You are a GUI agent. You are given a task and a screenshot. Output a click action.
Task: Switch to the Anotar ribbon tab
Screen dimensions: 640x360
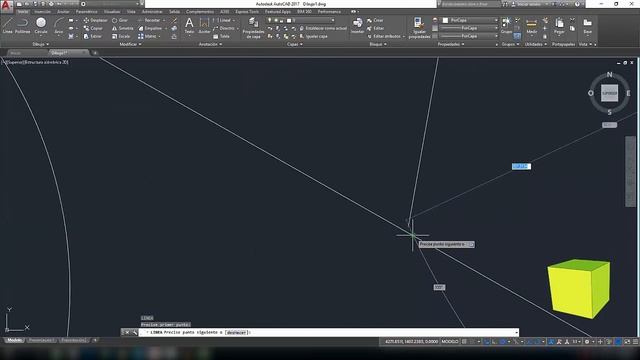pos(63,12)
